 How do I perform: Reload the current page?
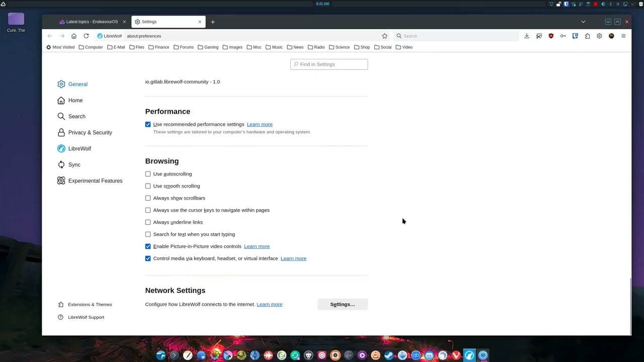pyautogui.click(x=86, y=36)
